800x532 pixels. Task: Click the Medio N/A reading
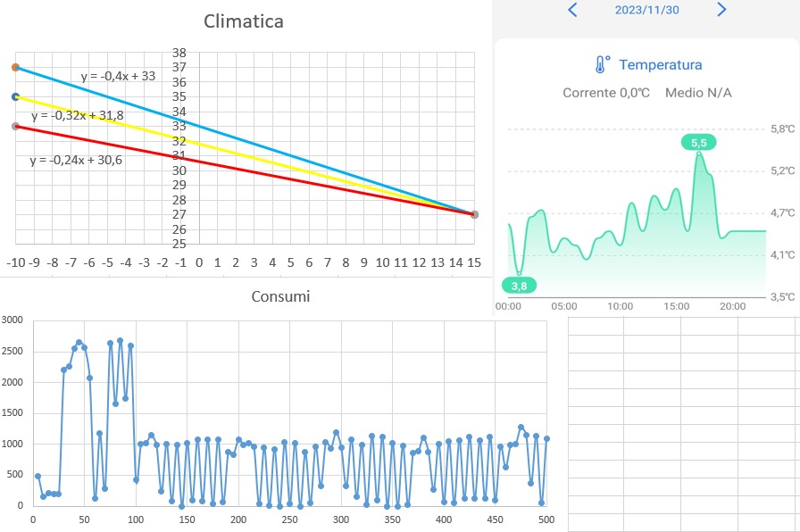(x=698, y=93)
